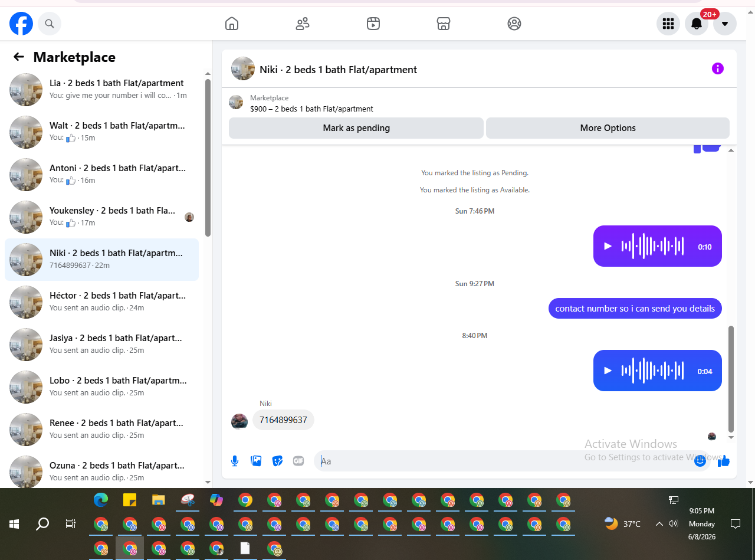This screenshot has height=560, width=755.
Task: Open Task View on the taskbar
Action: [71, 524]
